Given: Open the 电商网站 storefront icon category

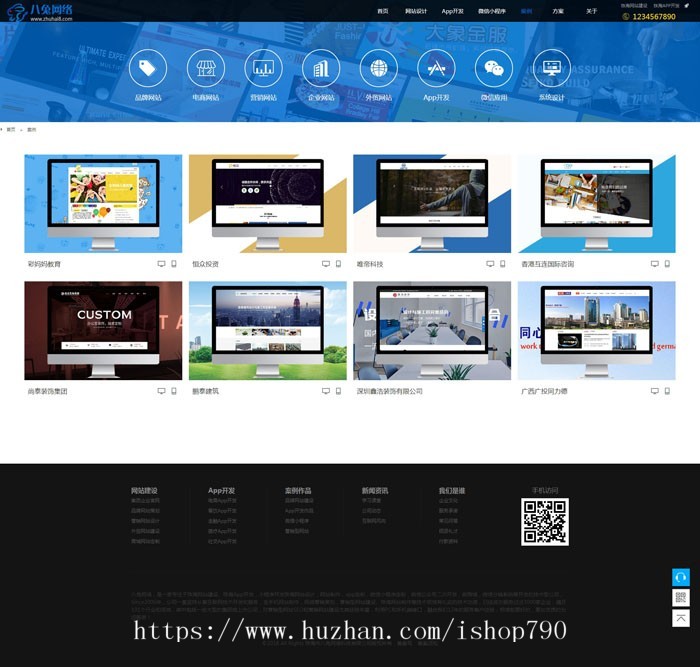Looking at the screenshot, I should tap(205, 68).
